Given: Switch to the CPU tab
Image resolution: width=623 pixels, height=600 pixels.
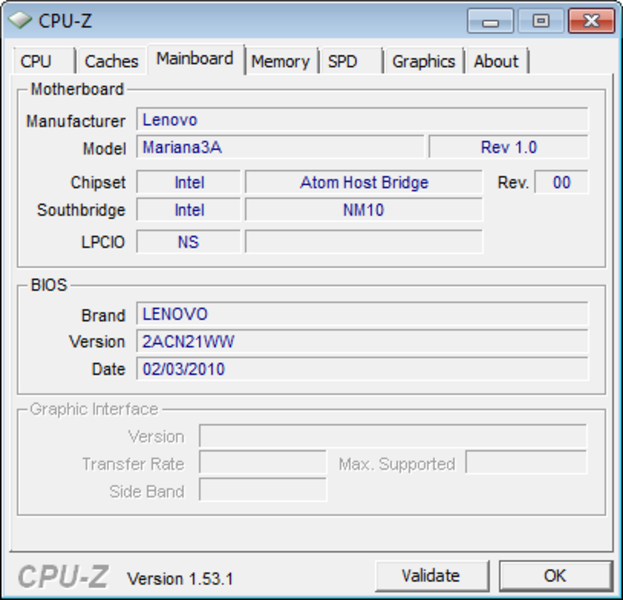Looking at the screenshot, I should 44,61.
